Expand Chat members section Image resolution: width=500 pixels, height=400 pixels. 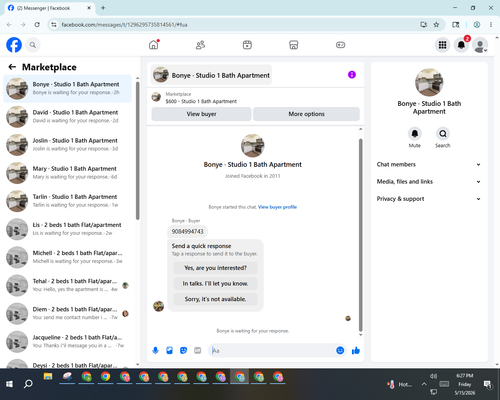[429, 164]
